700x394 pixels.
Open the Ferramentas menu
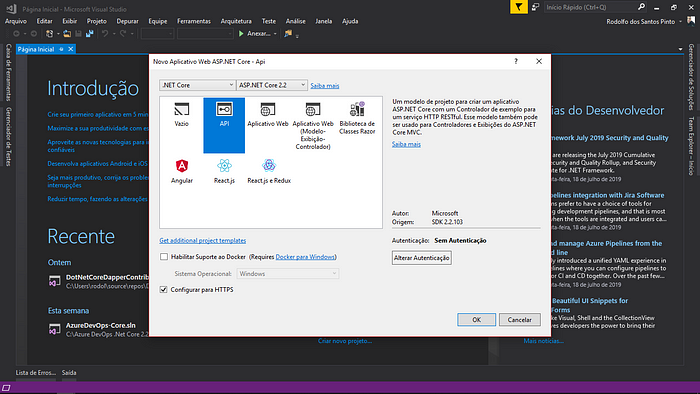pos(194,21)
